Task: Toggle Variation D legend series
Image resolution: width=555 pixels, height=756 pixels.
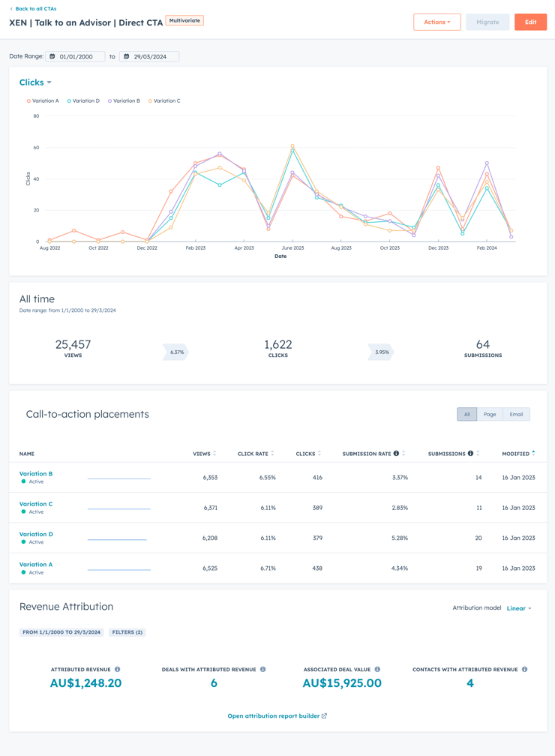Action: (x=83, y=100)
